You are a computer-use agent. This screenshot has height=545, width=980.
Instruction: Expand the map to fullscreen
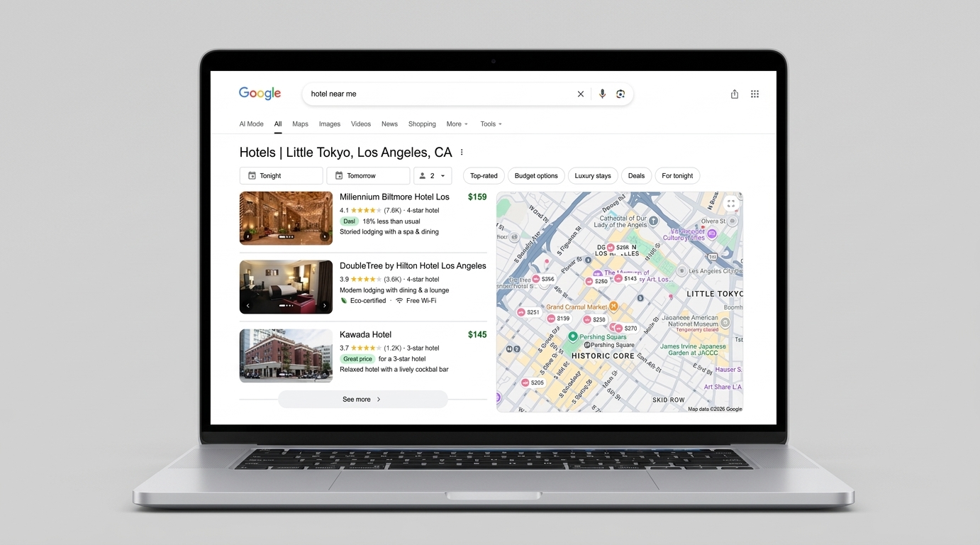click(x=731, y=204)
